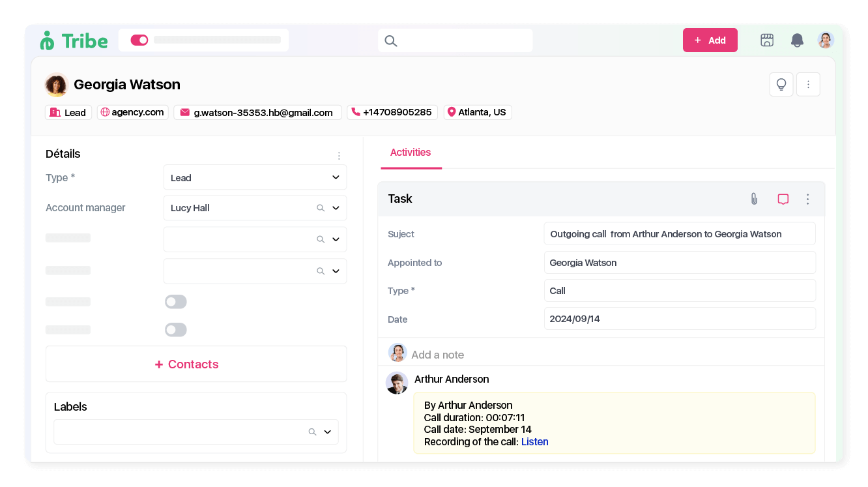Toggle the pink switch in the top bar

point(139,40)
